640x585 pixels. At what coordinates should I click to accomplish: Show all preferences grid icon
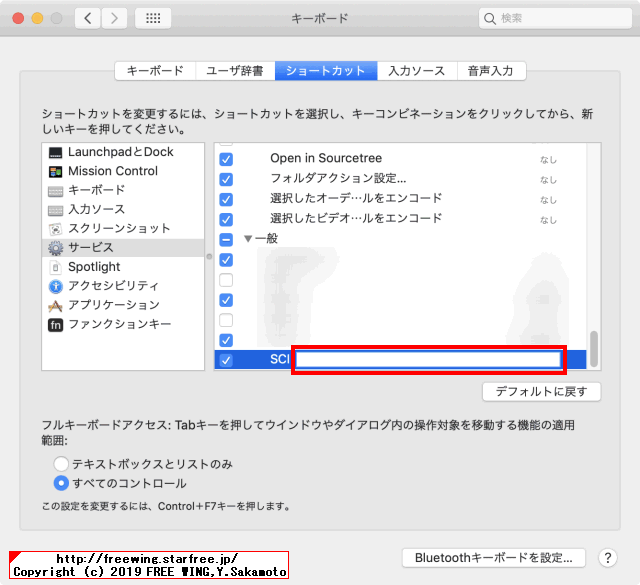pyautogui.click(x=153, y=18)
